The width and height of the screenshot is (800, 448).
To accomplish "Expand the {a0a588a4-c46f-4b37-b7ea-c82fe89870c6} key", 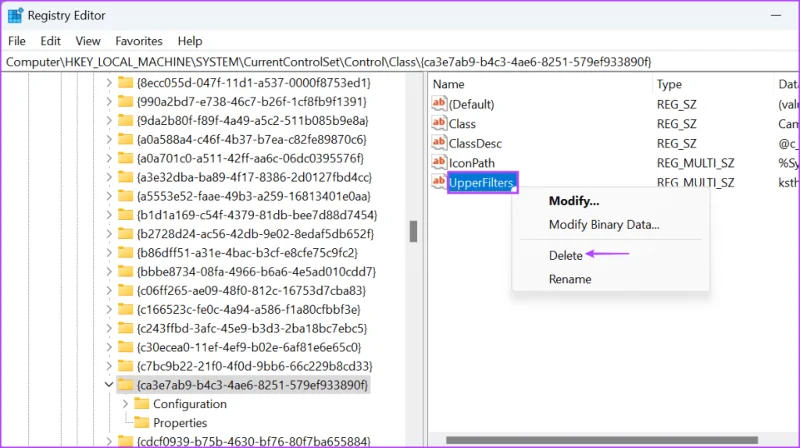I will (x=109, y=139).
